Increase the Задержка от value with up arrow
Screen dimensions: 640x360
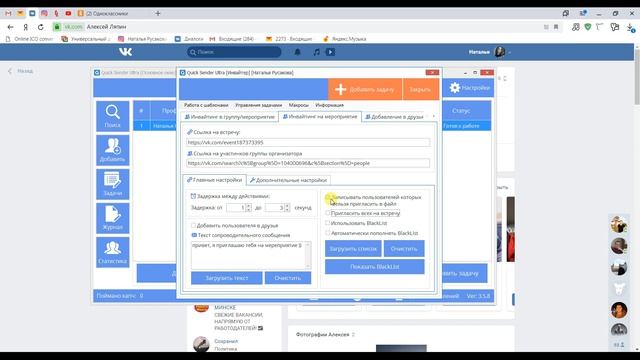(x=249, y=206)
